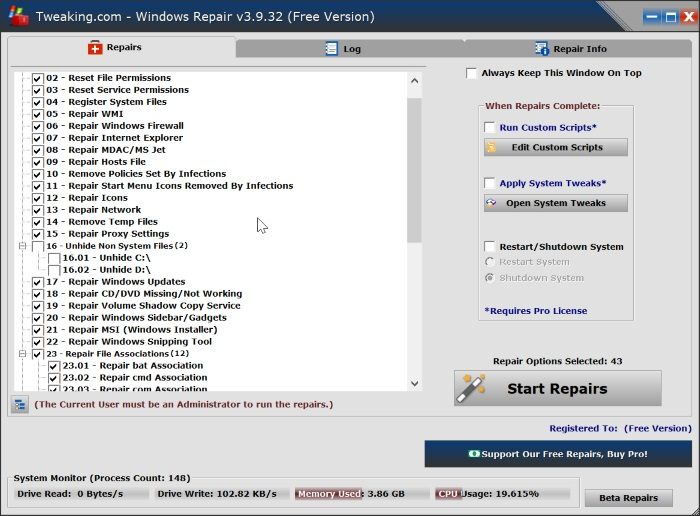Enable Always Keep This Window On Top
The image size is (700, 516).
(x=471, y=73)
